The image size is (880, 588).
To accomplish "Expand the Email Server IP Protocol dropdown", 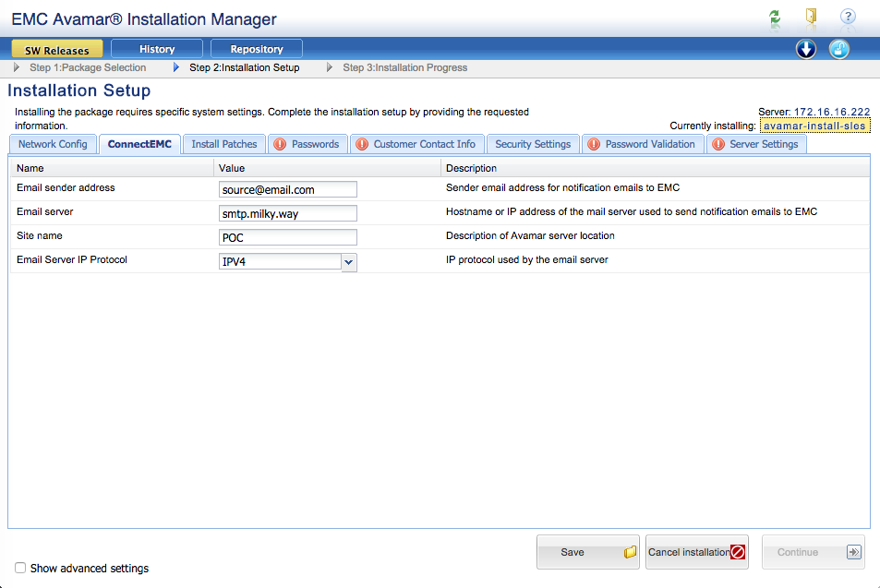I will (348, 262).
